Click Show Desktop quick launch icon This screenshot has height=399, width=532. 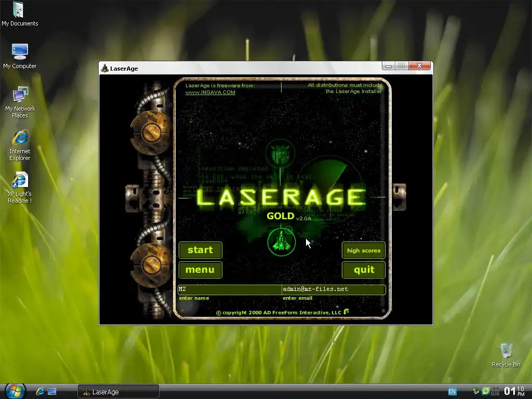tap(52, 392)
